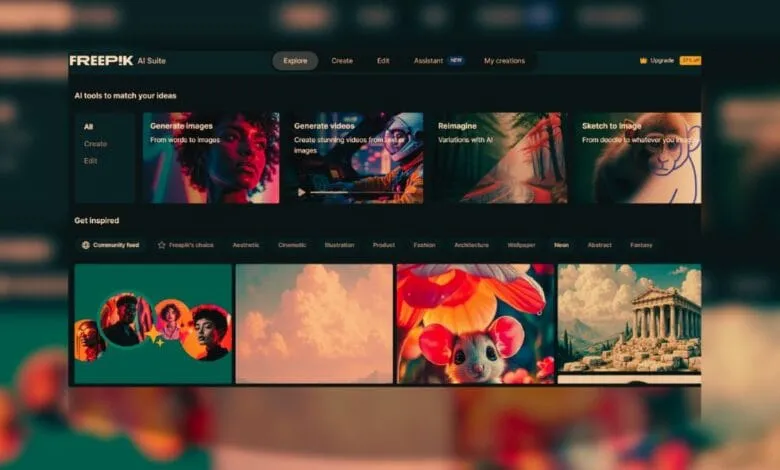Click the Upgrade link
780x470 pixels.
[662, 61]
